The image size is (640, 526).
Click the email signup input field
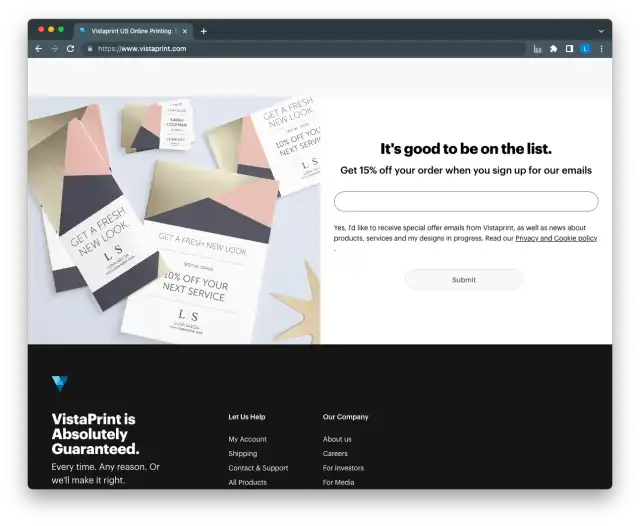[466, 201]
